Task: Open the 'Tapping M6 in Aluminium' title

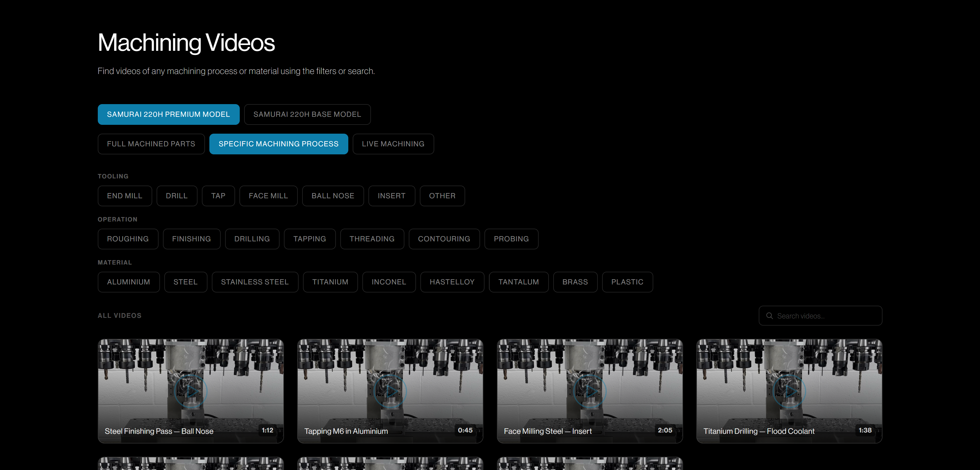Action: [346, 431]
